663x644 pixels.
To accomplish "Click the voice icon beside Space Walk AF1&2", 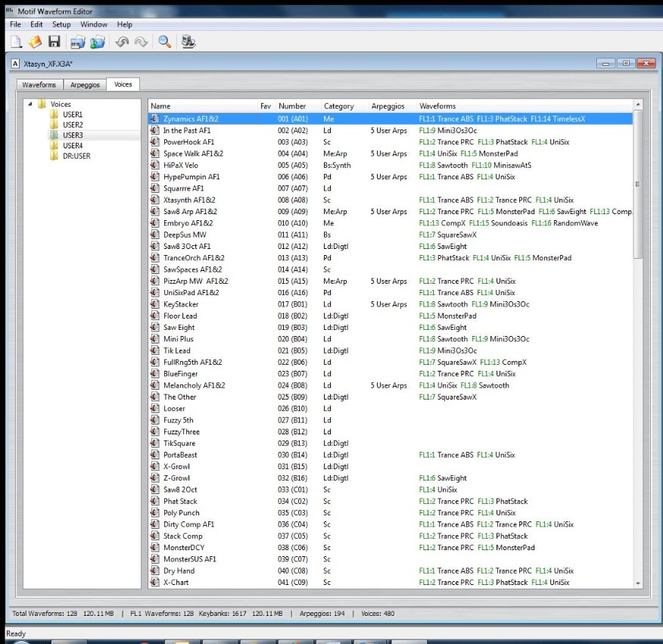I will tap(155, 154).
